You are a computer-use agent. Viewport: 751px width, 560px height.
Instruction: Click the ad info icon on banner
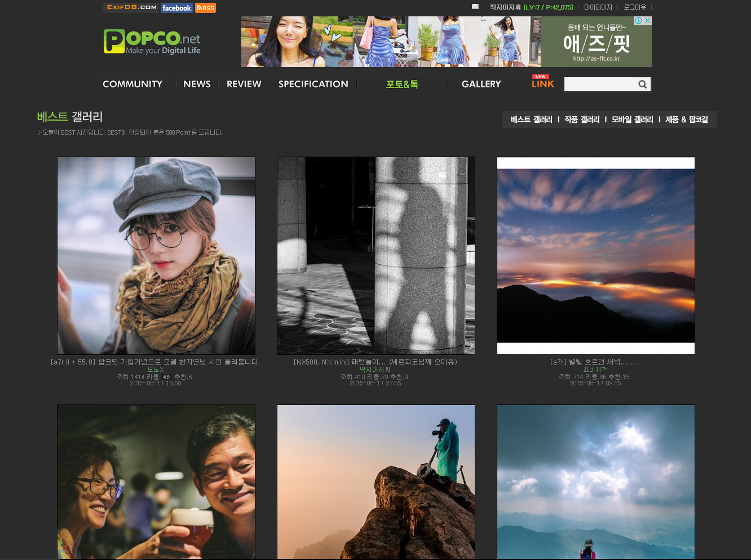(x=638, y=21)
